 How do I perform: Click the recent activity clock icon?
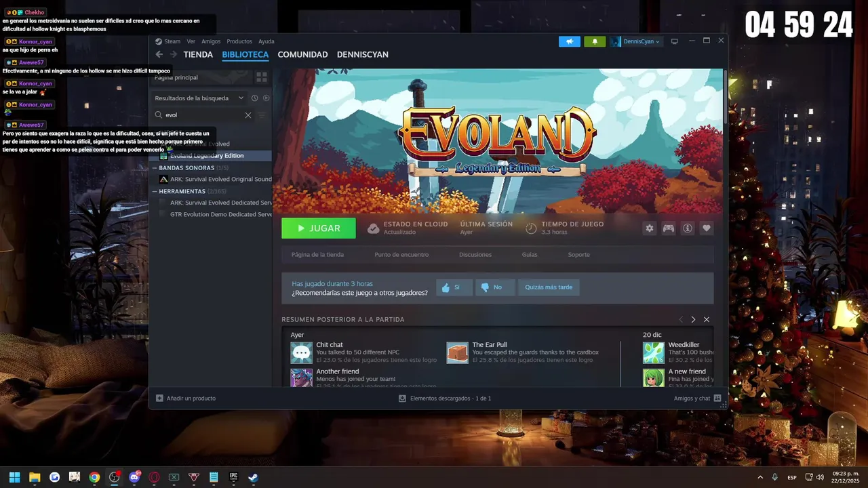point(255,98)
